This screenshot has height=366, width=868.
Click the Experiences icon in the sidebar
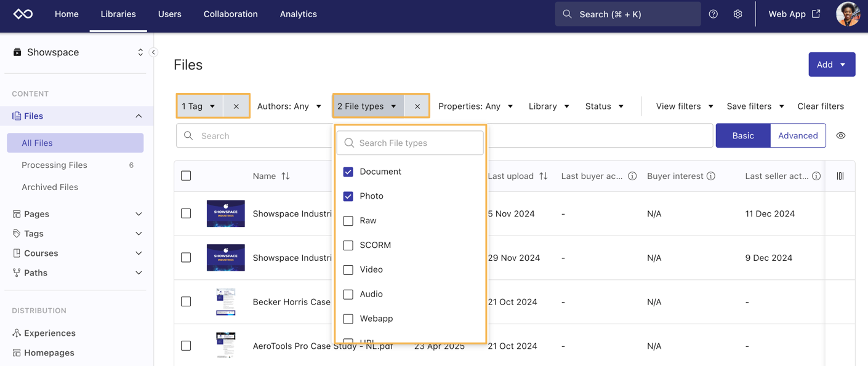coord(17,333)
